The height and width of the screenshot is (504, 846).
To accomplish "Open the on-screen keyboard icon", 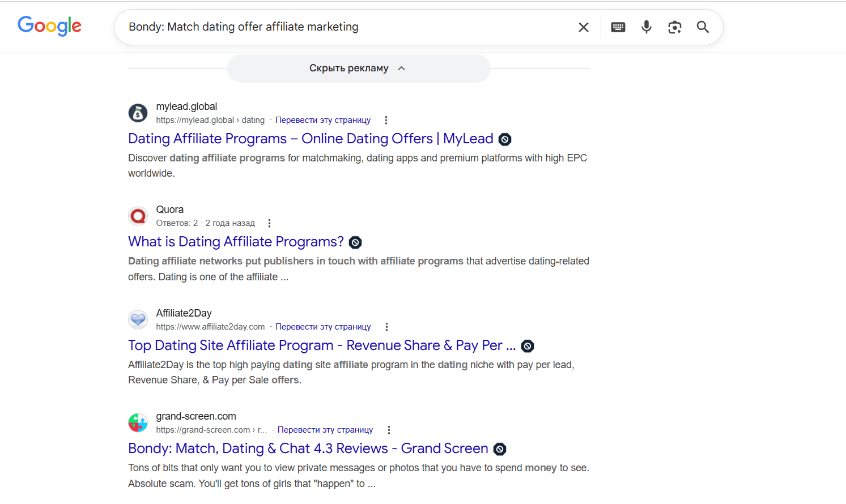I will (618, 27).
